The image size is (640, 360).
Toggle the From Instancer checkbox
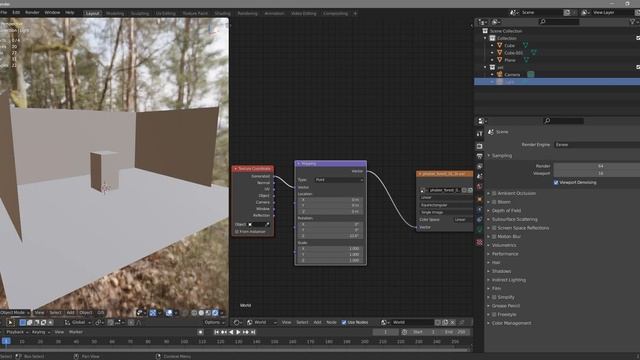(x=237, y=231)
